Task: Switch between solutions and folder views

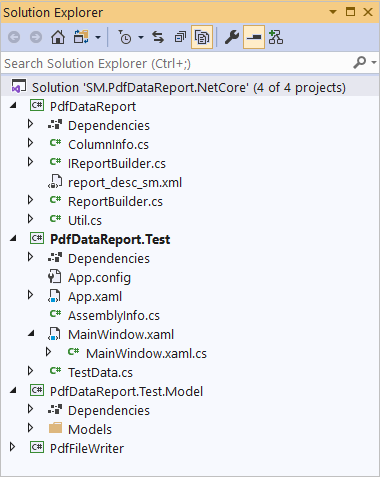Action: pos(81,37)
